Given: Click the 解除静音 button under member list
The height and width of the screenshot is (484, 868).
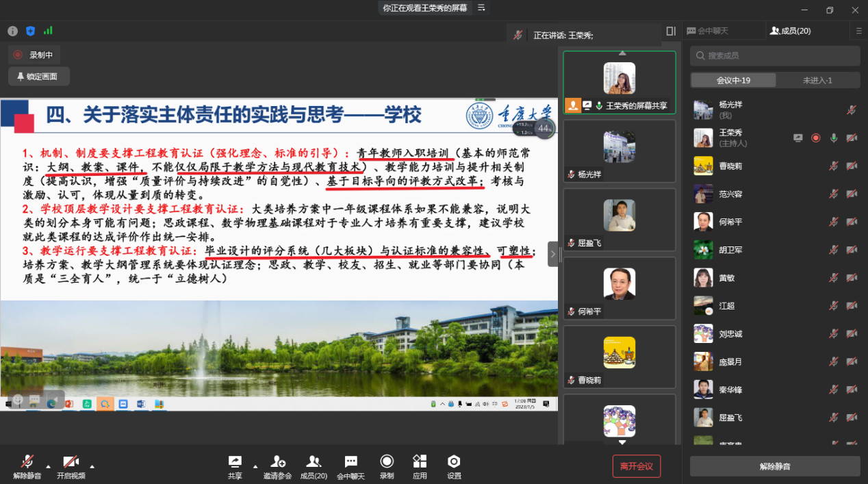Looking at the screenshot, I should pyautogui.click(x=774, y=466).
